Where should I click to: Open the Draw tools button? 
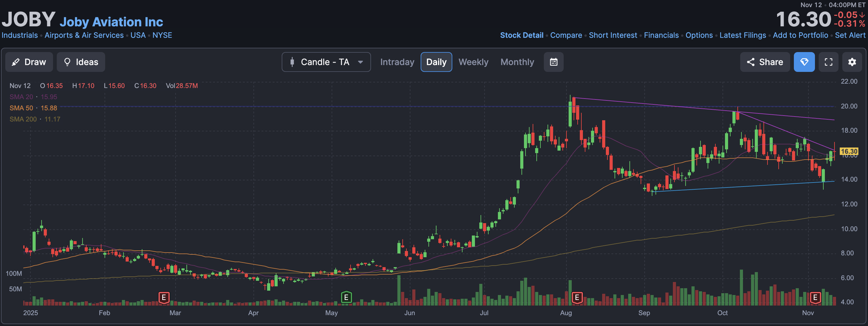pyautogui.click(x=29, y=62)
